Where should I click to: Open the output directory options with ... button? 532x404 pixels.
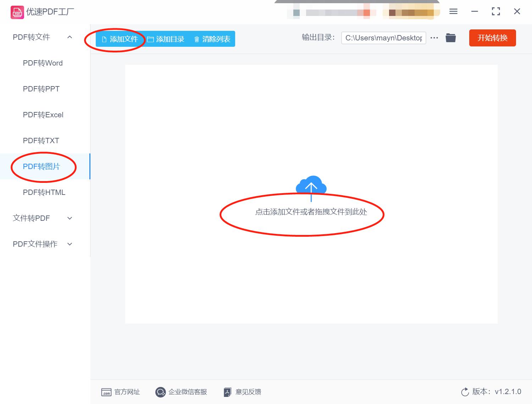434,38
